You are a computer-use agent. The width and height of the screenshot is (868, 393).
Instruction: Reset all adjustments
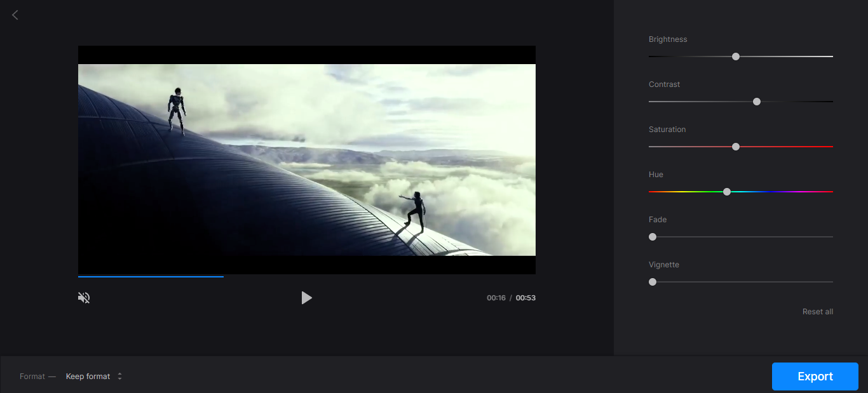point(818,312)
